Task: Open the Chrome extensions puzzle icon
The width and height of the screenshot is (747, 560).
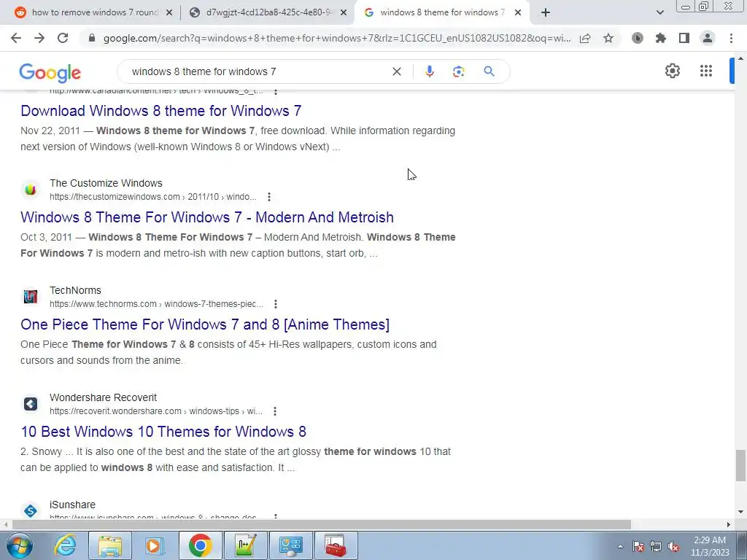Action: click(661, 38)
